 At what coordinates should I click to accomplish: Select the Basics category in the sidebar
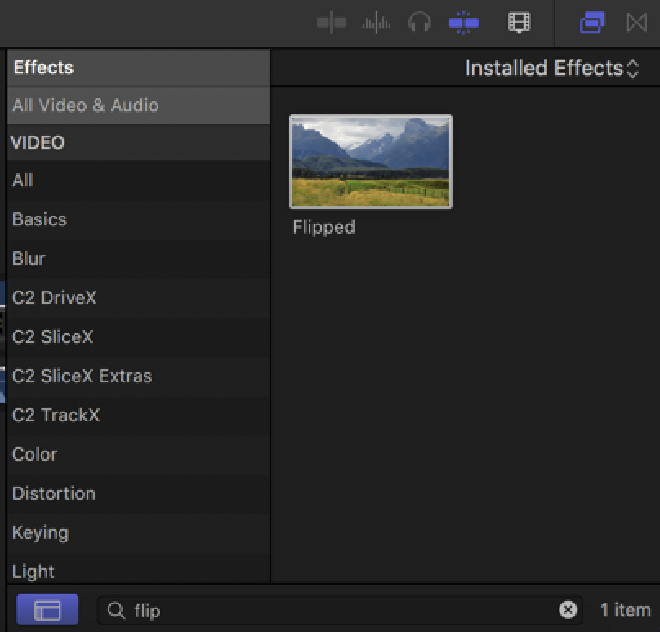click(x=39, y=219)
